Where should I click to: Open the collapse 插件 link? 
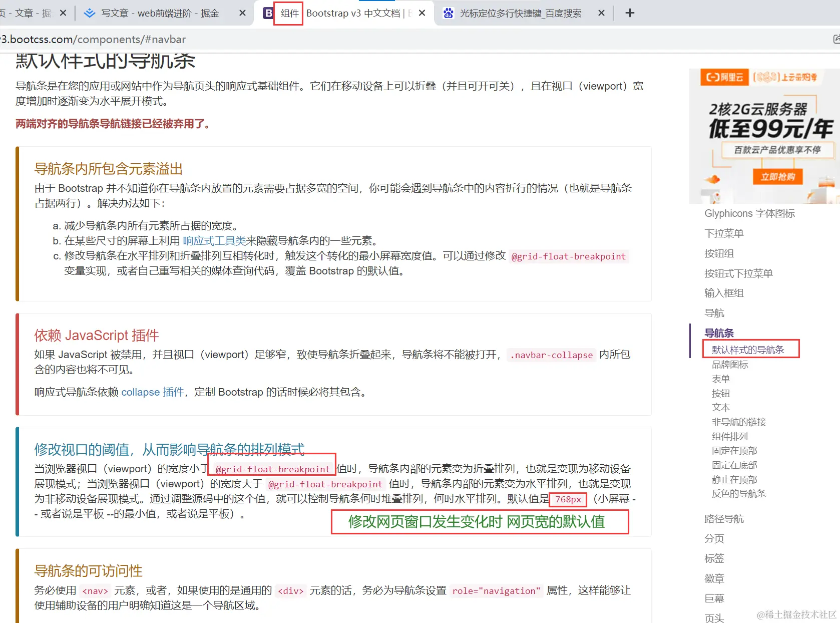pyautogui.click(x=153, y=392)
